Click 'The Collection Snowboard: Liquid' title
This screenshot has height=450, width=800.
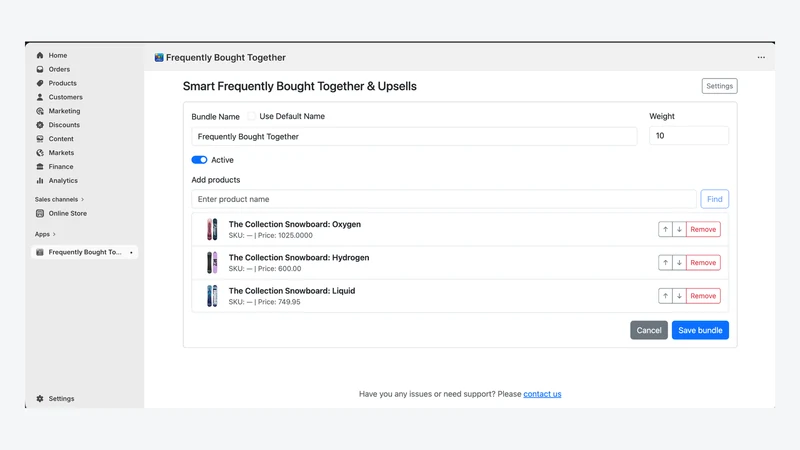[291, 291]
